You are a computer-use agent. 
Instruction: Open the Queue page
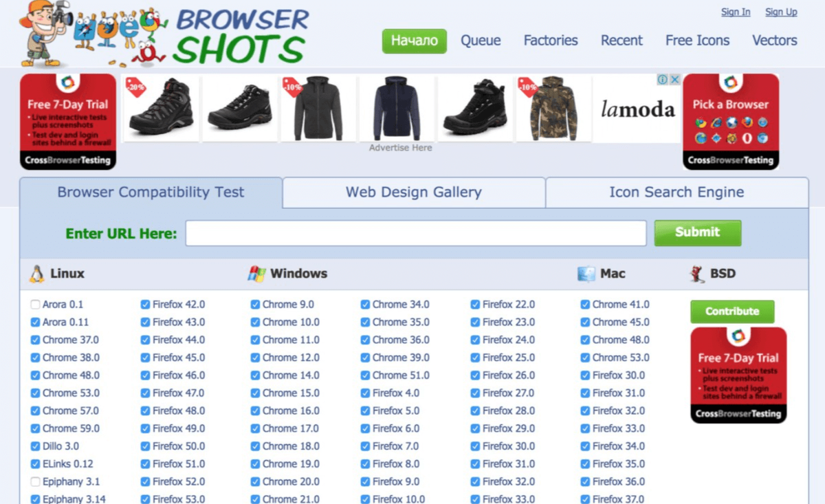[x=481, y=41]
